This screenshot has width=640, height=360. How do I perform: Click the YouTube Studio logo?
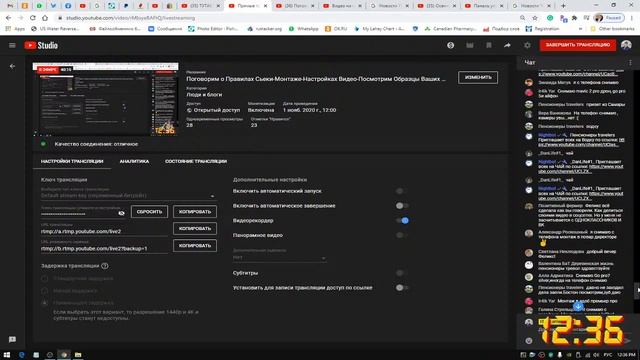(41, 45)
